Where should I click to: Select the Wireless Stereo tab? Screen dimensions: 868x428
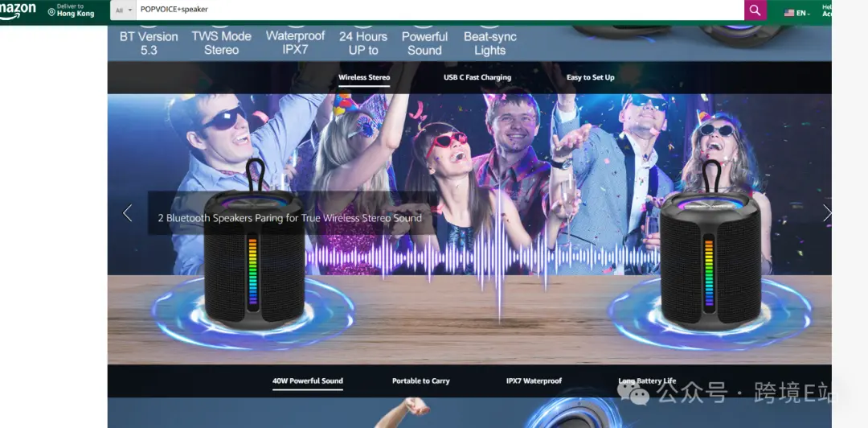click(x=364, y=78)
